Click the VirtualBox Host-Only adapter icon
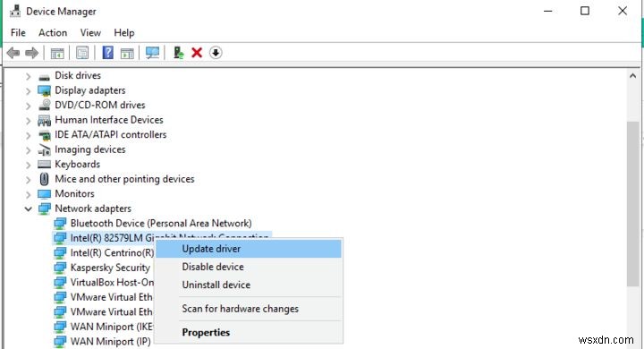Image resolution: width=644 pixels, height=349 pixels. tap(60, 283)
